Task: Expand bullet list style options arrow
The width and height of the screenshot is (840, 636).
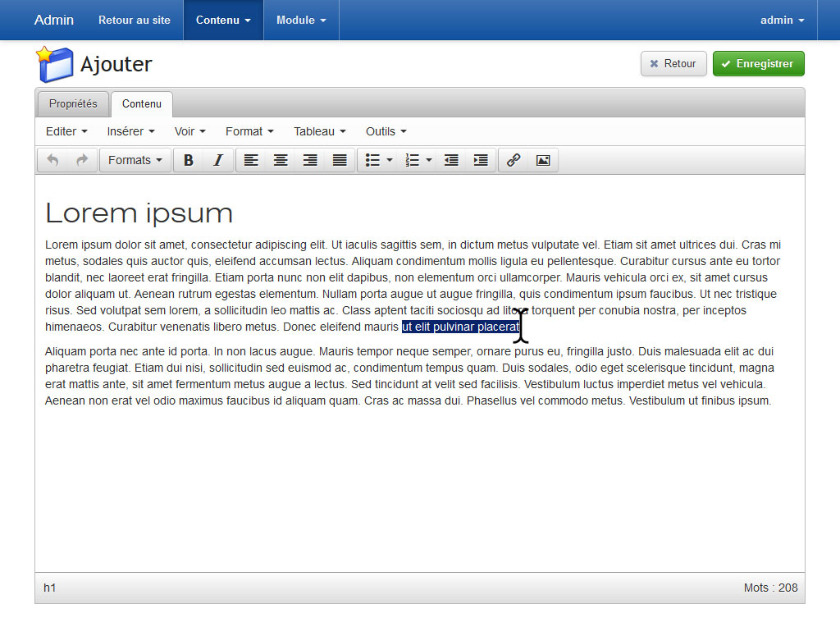Action: 390,160
